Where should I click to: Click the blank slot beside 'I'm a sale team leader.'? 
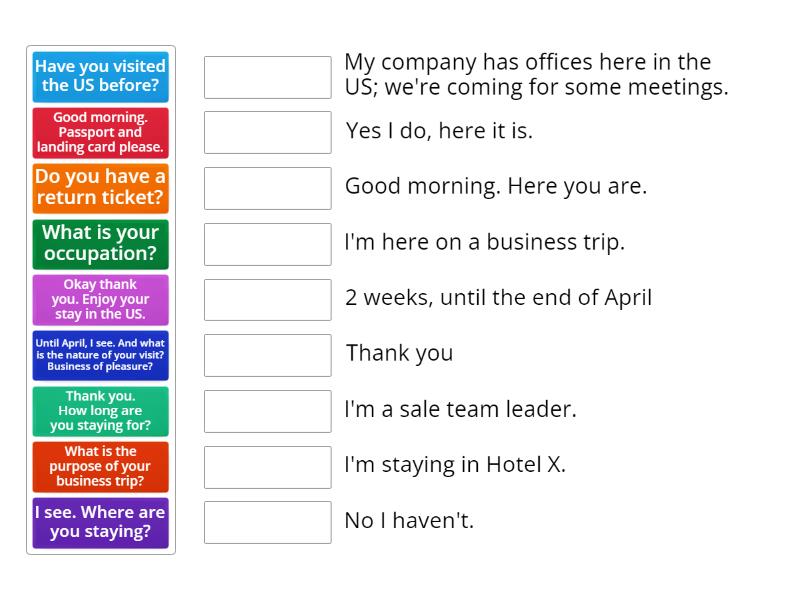click(267, 411)
